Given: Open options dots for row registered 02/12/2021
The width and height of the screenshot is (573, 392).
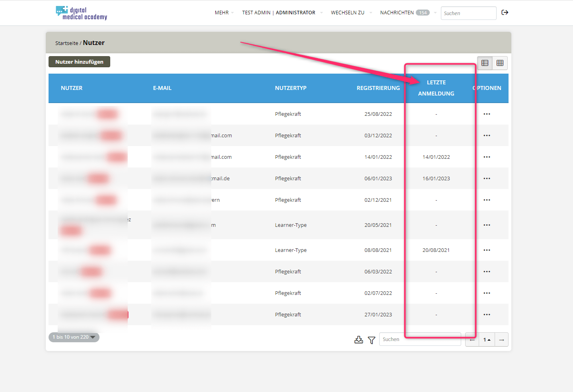Looking at the screenshot, I should [487, 200].
